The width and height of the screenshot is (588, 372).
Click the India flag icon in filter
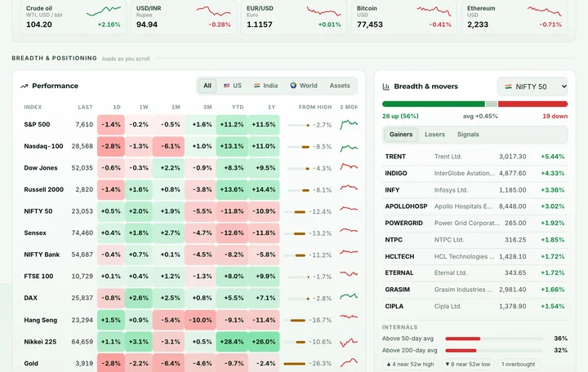(257, 86)
